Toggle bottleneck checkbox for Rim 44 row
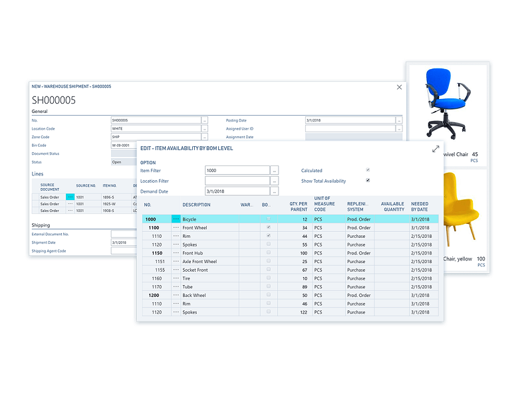 (269, 236)
